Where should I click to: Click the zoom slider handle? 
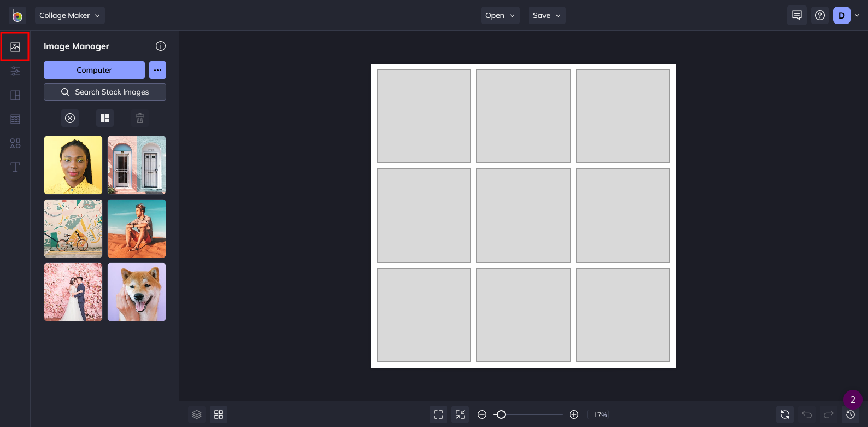pyautogui.click(x=501, y=414)
